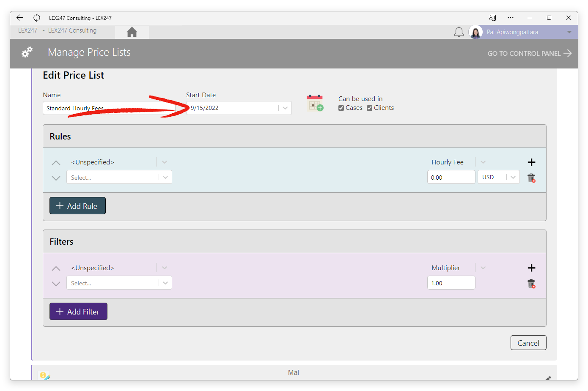
Task: Move the filter up with the chevron
Action: point(56,268)
